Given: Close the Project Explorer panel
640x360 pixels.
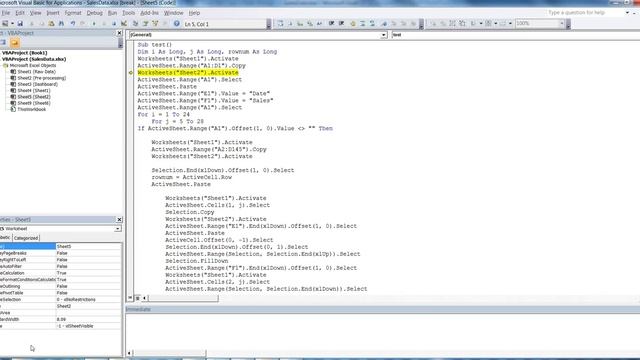Looking at the screenshot, I should [x=119, y=33].
